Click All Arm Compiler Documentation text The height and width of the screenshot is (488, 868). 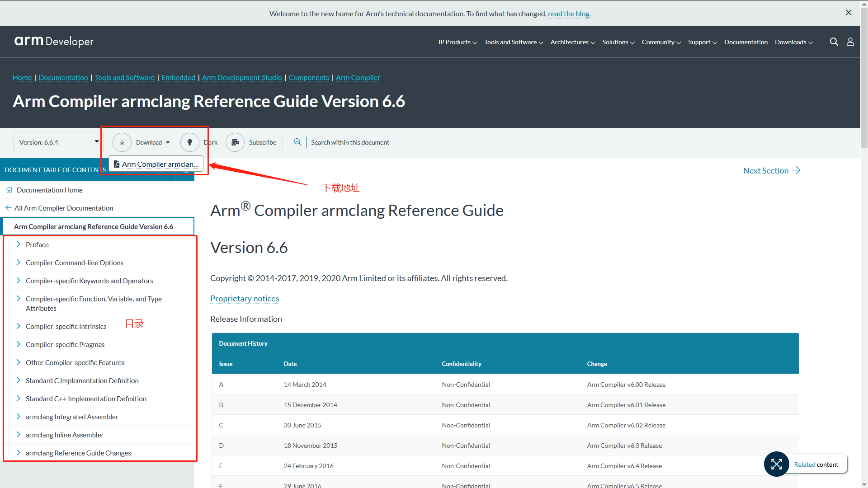[64, 208]
